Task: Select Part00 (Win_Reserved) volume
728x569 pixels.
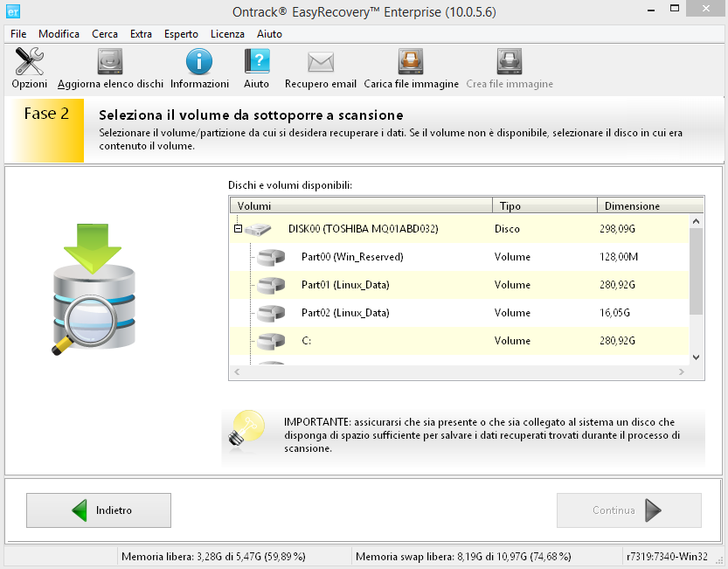Action: point(459,257)
